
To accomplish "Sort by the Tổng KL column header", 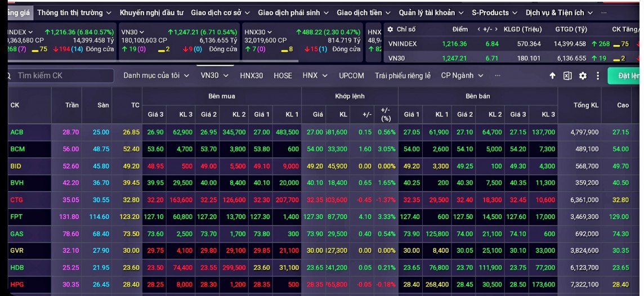I will [579, 105].
